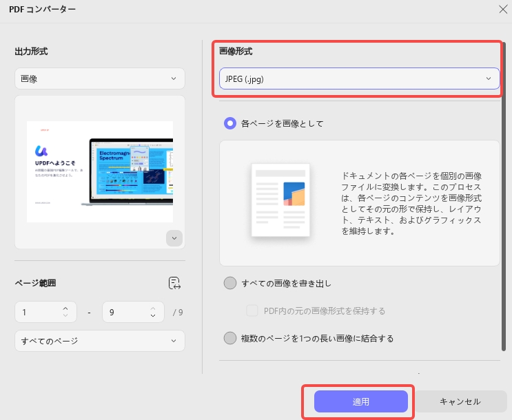Click the UPDFへようこそ preview thumbnail

[x=100, y=171]
